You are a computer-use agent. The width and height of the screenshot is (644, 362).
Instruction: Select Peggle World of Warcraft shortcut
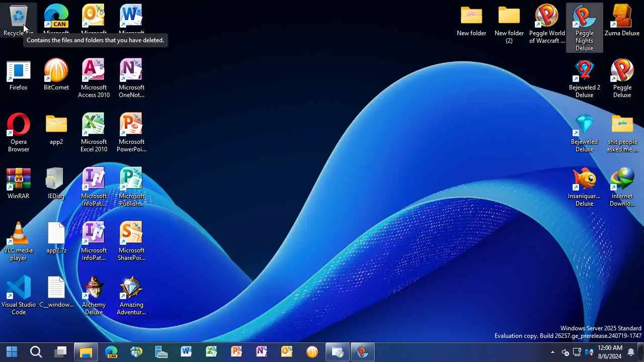(547, 24)
